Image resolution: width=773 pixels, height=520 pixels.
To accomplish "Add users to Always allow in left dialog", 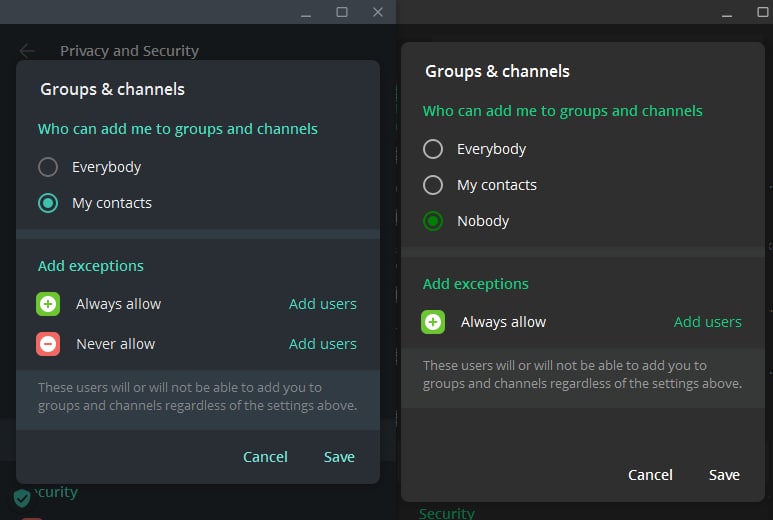I will [x=322, y=304].
